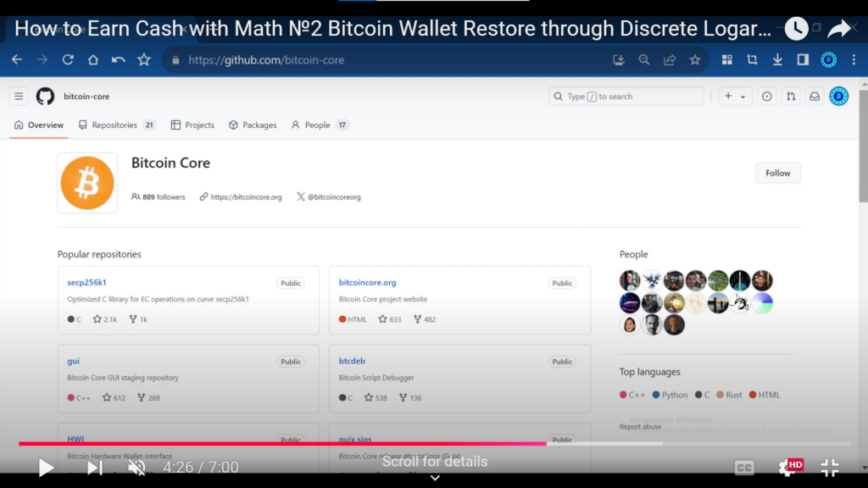This screenshot has width=868, height=488.
Task: Open the 889 followers link
Action: click(x=159, y=197)
